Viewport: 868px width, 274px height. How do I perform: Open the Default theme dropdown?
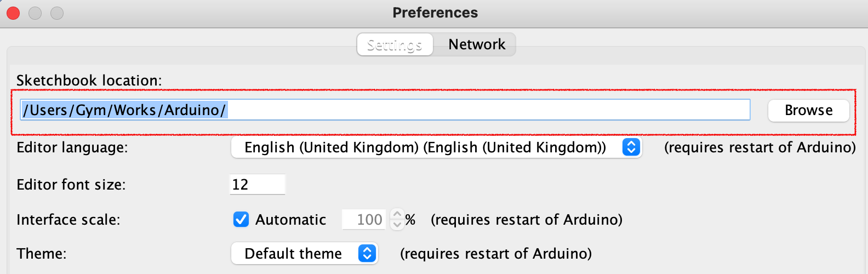tap(304, 254)
